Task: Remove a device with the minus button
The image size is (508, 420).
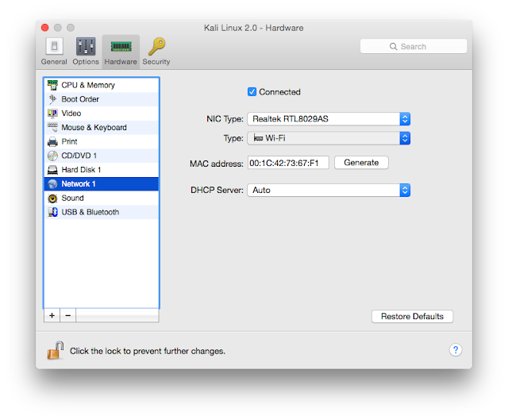Action: (x=68, y=315)
